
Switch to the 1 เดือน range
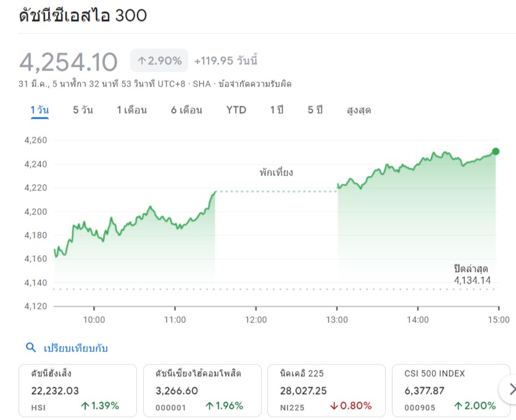(x=132, y=110)
